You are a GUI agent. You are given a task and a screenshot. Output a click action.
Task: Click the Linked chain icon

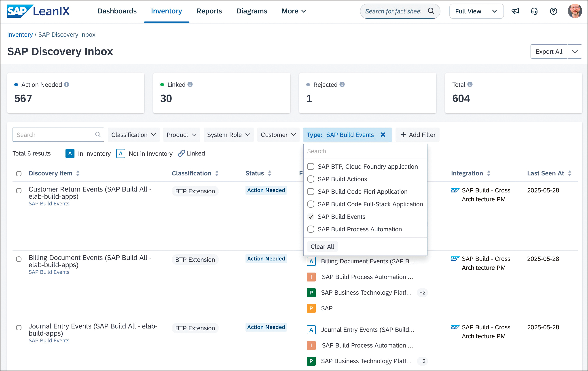(181, 153)
